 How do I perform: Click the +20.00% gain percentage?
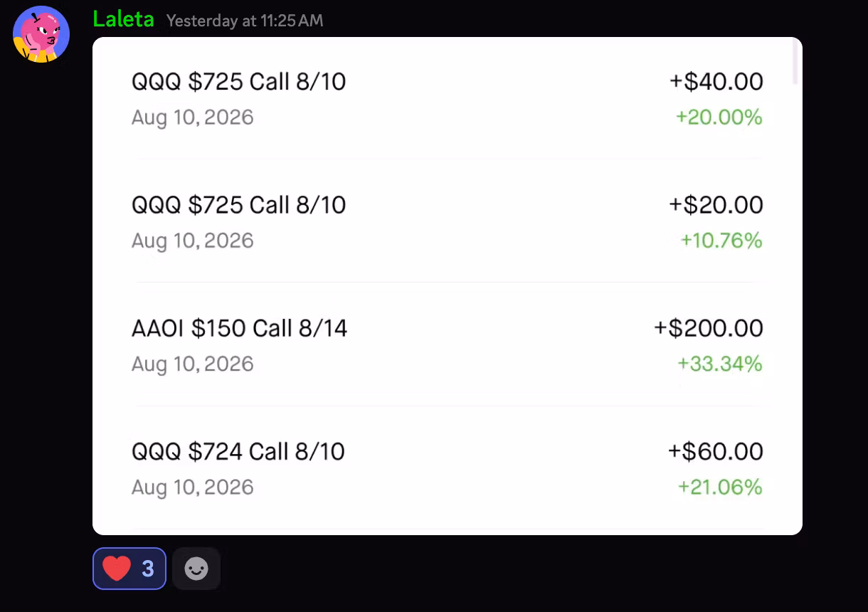coord(719,117)
